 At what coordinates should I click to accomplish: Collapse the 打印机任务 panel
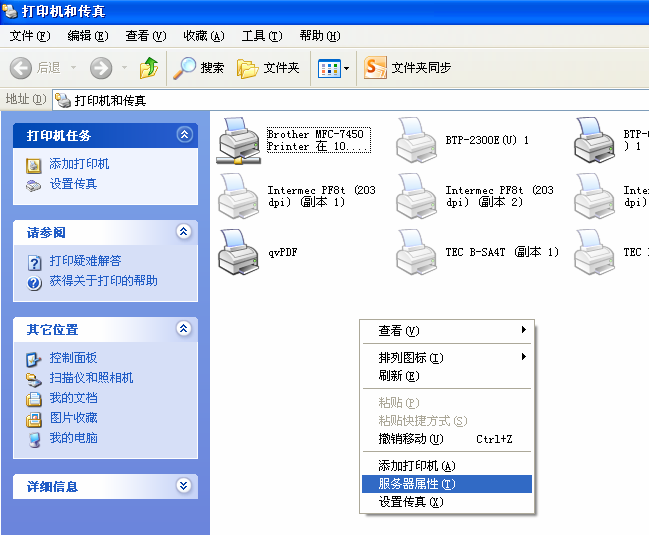point(184,134)
